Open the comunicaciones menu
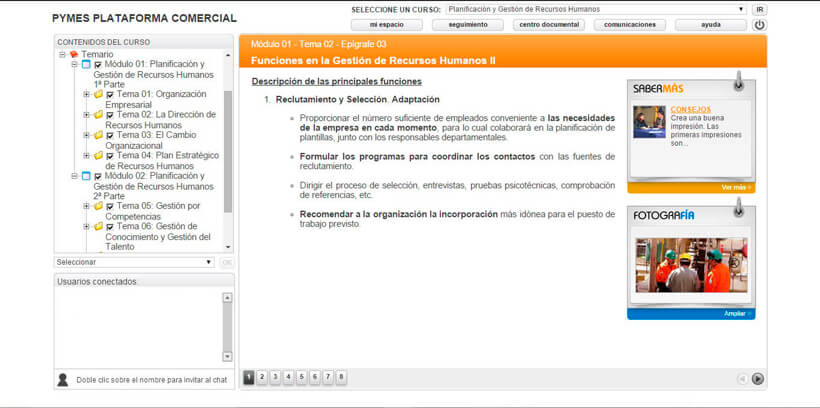The height and width of the screenshot is (408, 820). click(x=630, y=25)
